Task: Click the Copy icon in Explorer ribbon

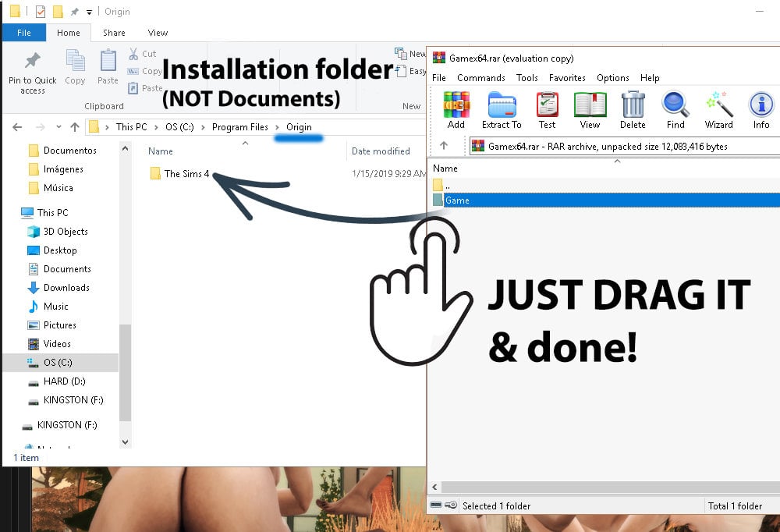Action: [x=75, y=67]
